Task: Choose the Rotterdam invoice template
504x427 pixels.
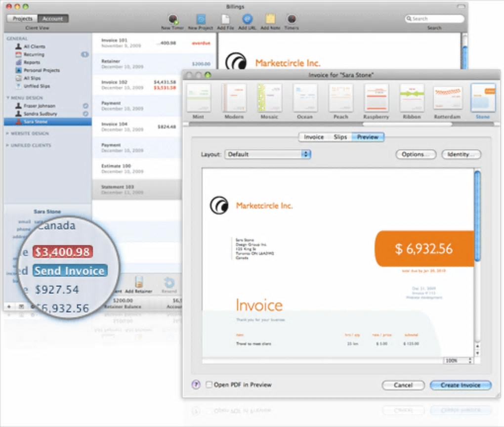Action: (447, 102)
